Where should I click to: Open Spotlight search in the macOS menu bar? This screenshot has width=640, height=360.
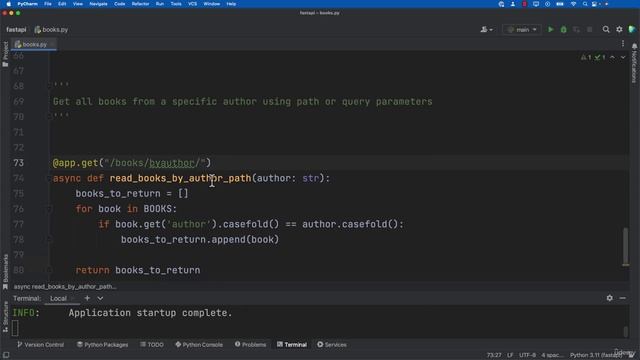tap(585, 4)
